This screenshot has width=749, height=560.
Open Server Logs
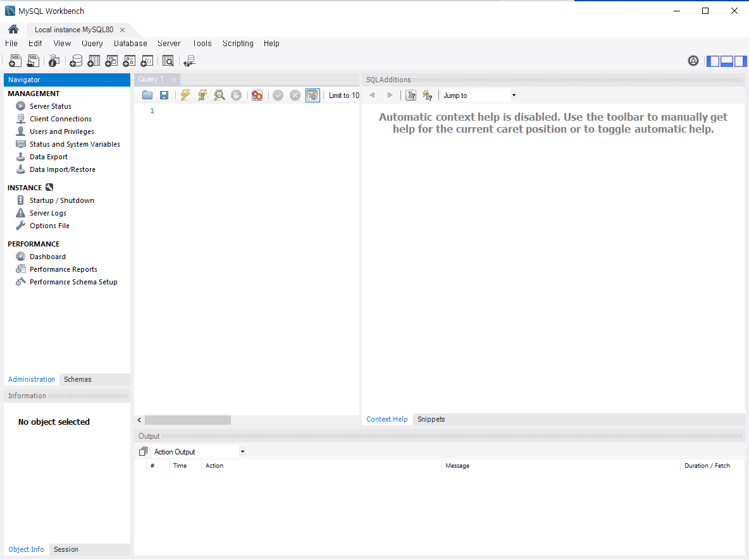(x=48, y=213)
